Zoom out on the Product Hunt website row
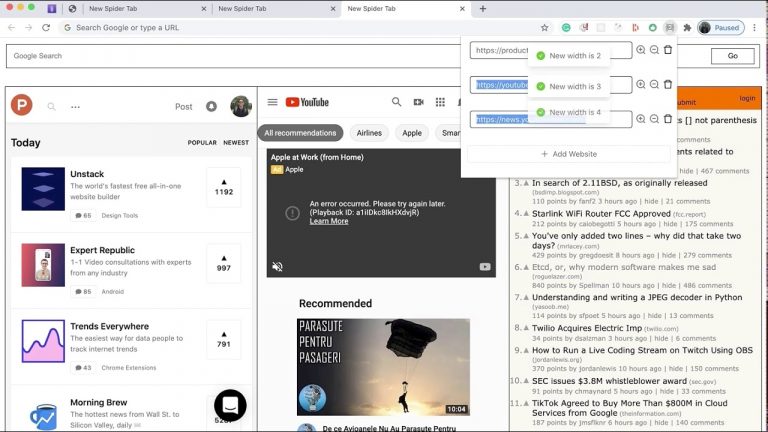 [x=654, y=50]
